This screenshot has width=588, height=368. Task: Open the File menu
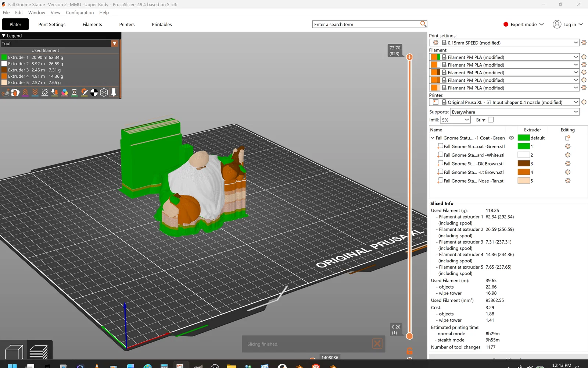[6, 13]
